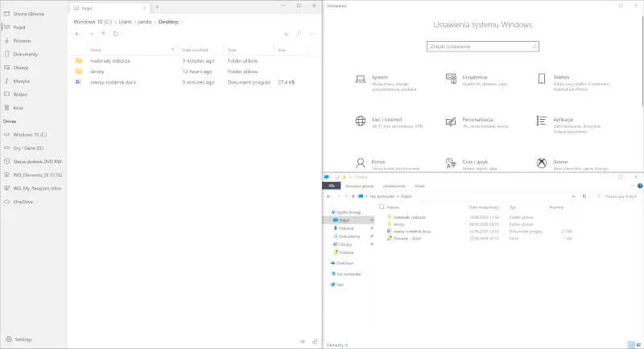Open Urządzenia category in Settings
Screen dimensions: 644x349
click(477, 80)
